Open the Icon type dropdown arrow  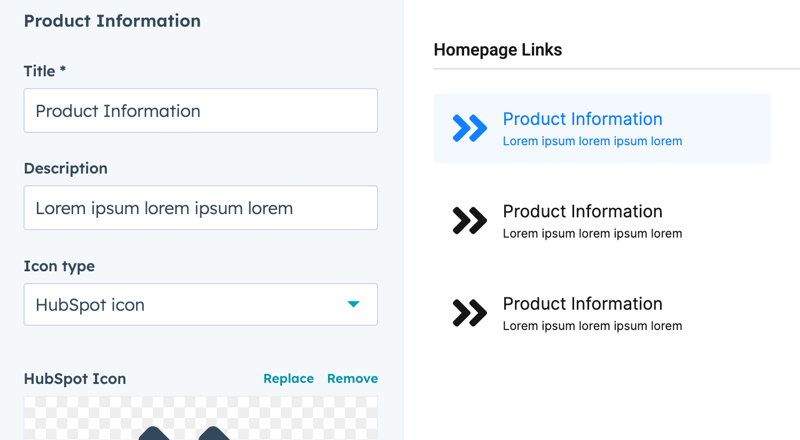353,304
